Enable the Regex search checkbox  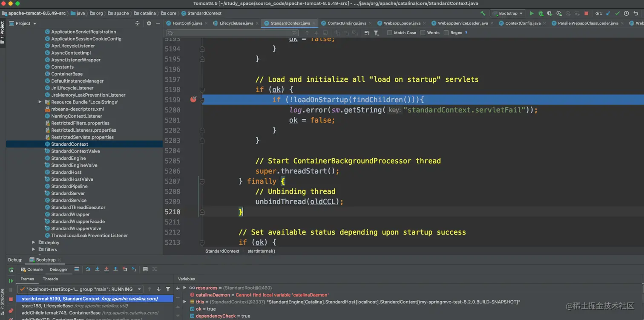pyautogui.click(x=446, y=33)
